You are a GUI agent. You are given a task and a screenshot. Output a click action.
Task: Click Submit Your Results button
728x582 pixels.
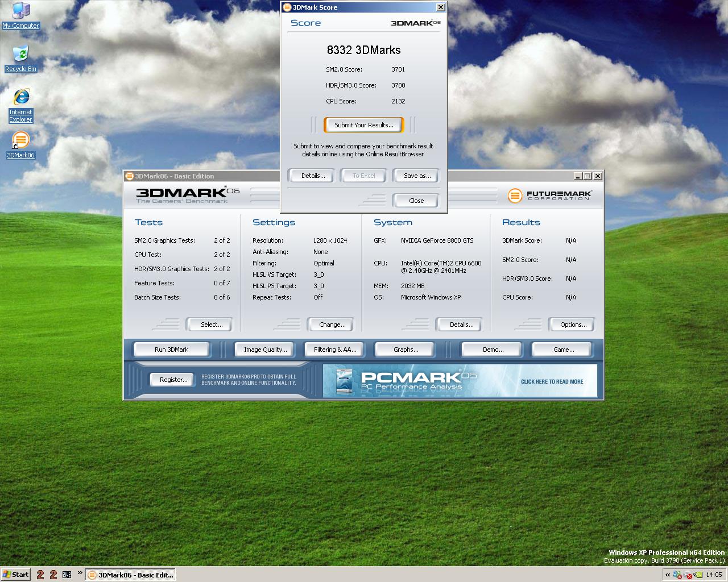[363, 125]
